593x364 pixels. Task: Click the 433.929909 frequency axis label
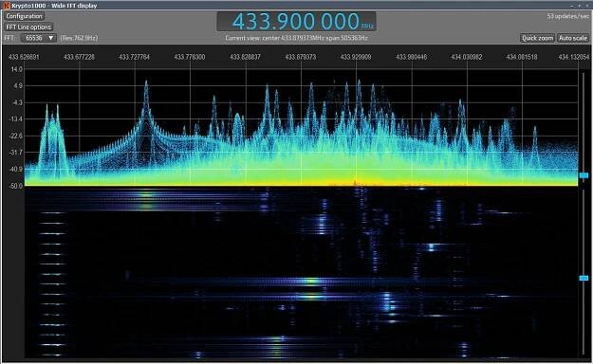click(356, 57)
